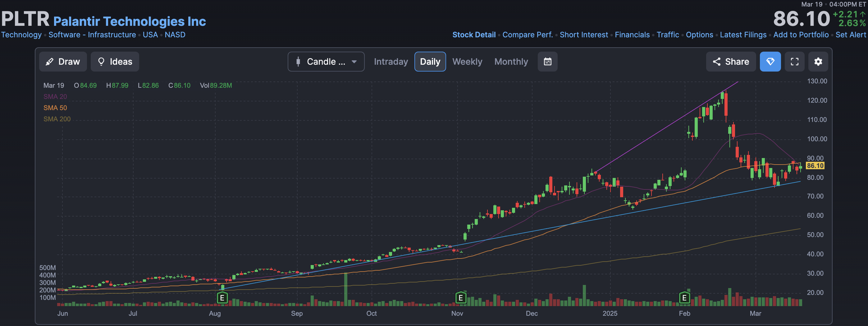Click the 2025 label on time axis
Screen dimensions: 868x326
point(610,313)
